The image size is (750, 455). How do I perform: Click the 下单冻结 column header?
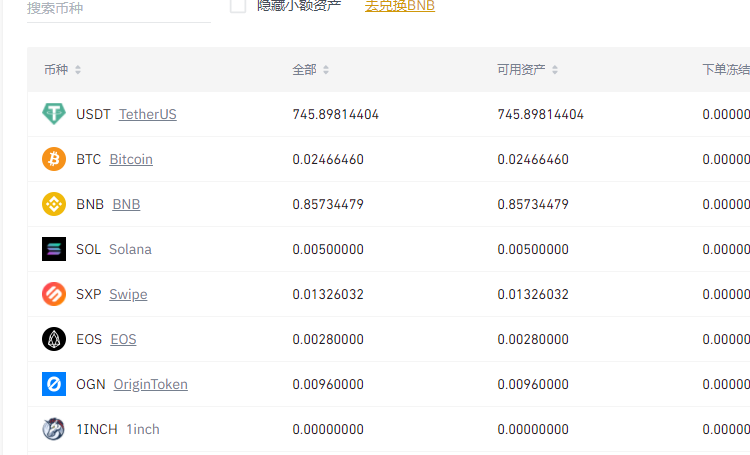[x=726, y=70]
